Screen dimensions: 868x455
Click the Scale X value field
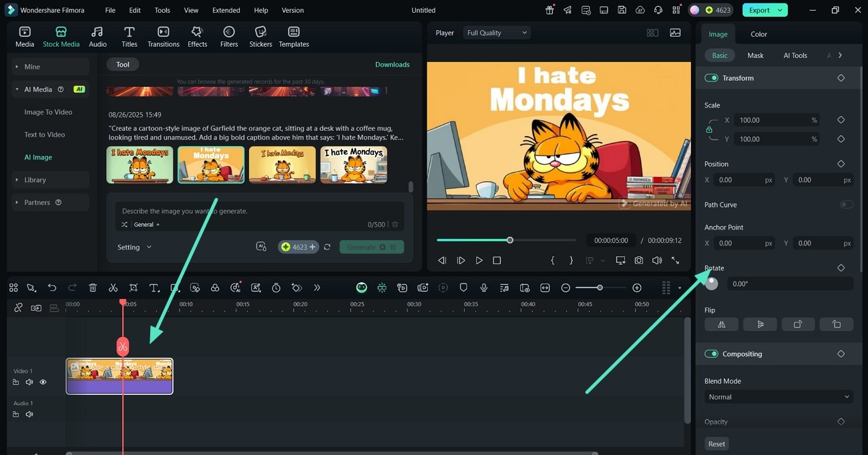click(x=777, y=120)
